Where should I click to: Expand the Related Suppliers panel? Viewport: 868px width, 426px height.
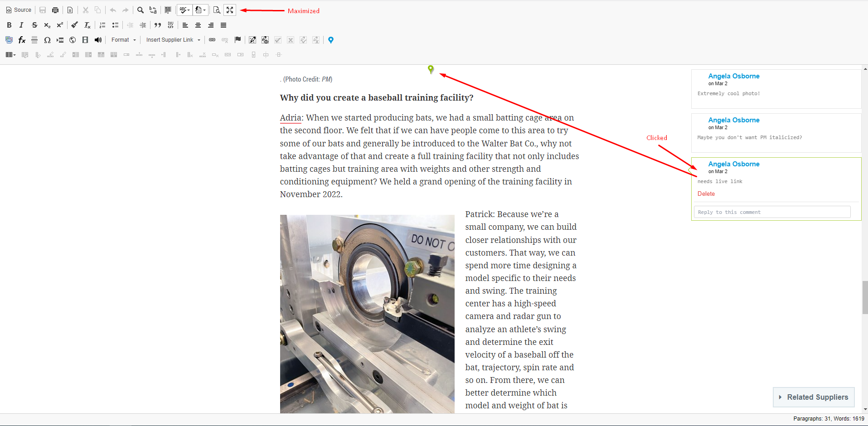[814, 397]
